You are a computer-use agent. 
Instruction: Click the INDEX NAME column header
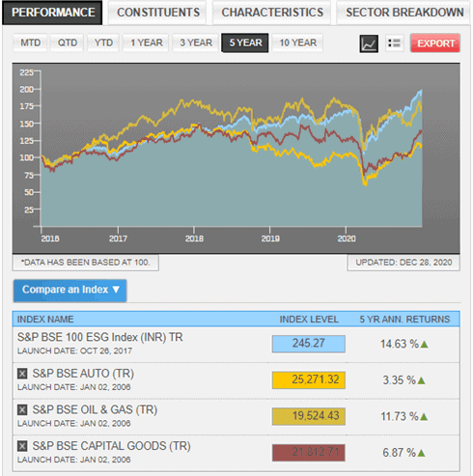point(45,320)
